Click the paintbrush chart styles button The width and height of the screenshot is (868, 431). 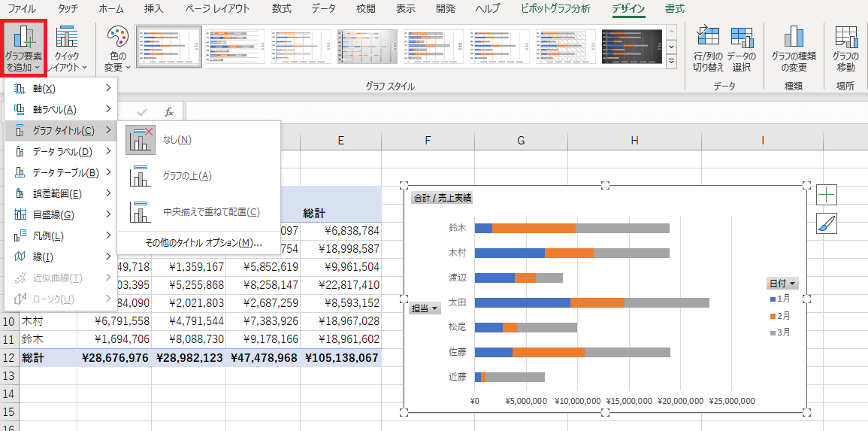(x=827, y=223)
